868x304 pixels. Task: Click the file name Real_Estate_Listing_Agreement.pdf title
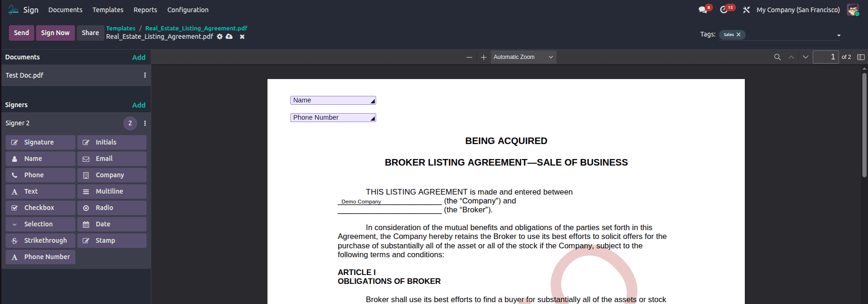pos(159,36)
